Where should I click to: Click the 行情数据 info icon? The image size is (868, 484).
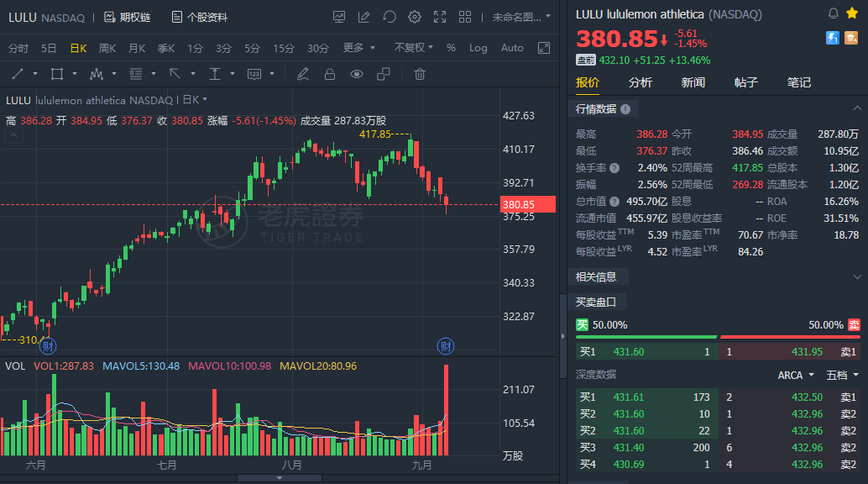[x=625, y=109]
